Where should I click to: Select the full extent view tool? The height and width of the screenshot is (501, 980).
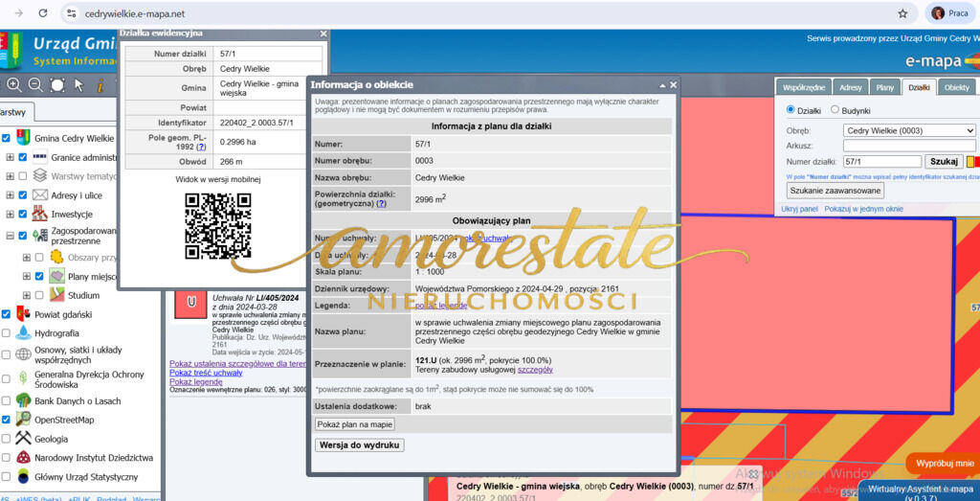pyautogui.click(x=56, y=85)
